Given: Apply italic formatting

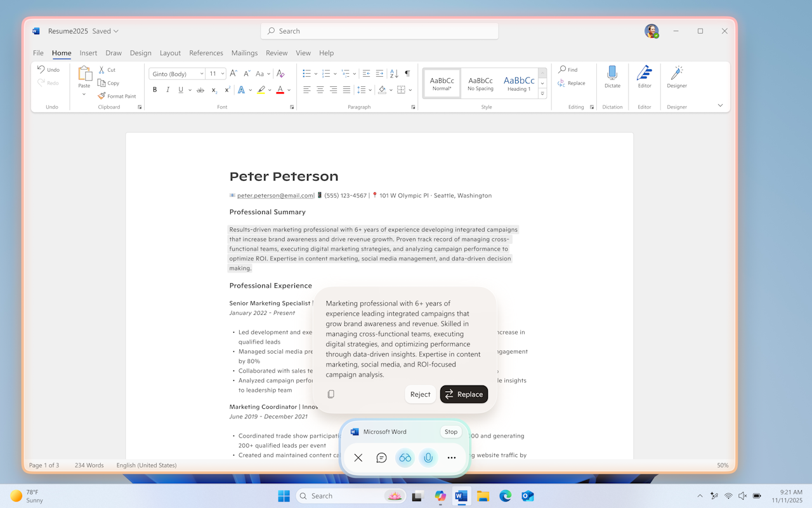Looking at the screenshot, I should pyautogui.click(x=167, y=90).
